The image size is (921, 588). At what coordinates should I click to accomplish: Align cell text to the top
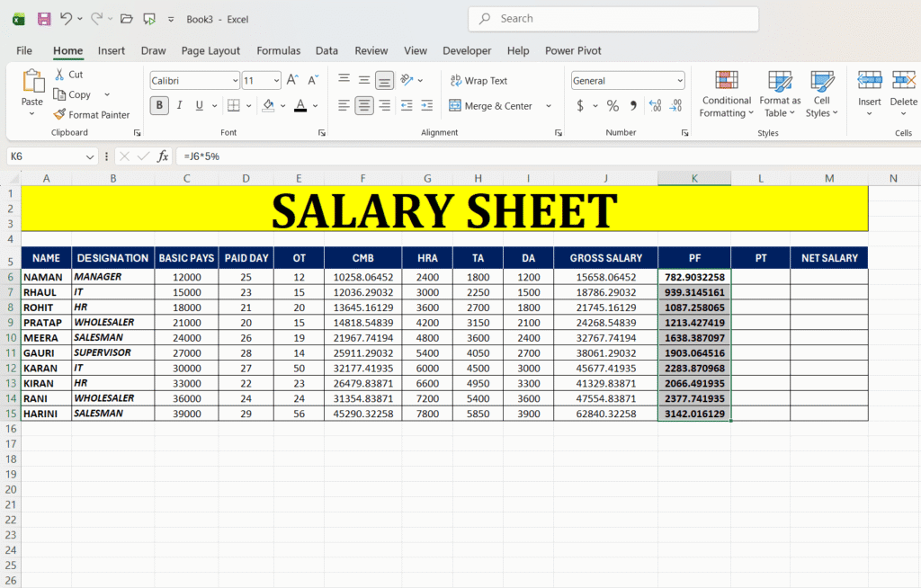pos(344,80)
